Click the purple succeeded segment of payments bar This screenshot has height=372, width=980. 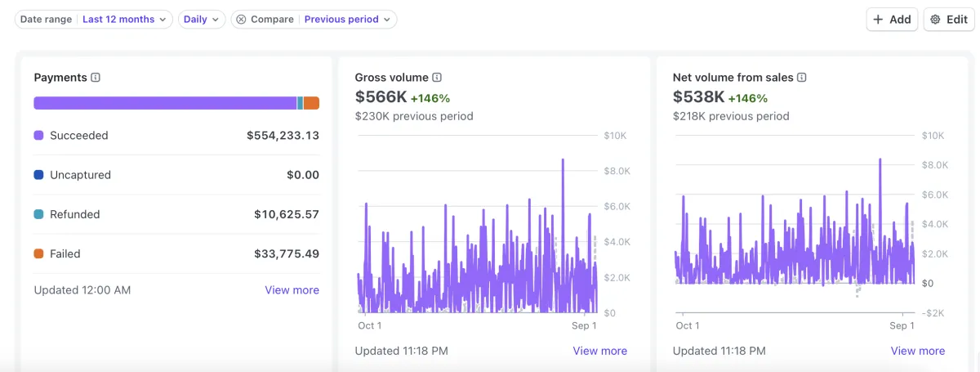point(163,103)
